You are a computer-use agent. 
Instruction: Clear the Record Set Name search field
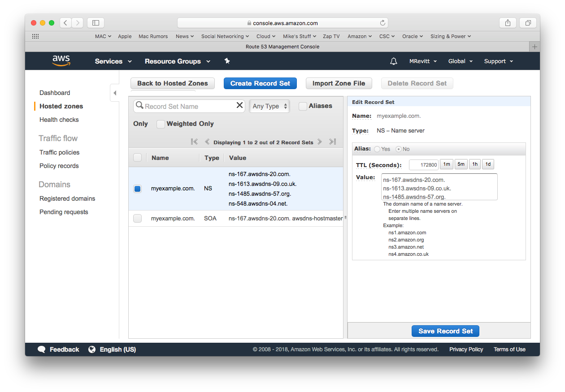pos(239,105)
